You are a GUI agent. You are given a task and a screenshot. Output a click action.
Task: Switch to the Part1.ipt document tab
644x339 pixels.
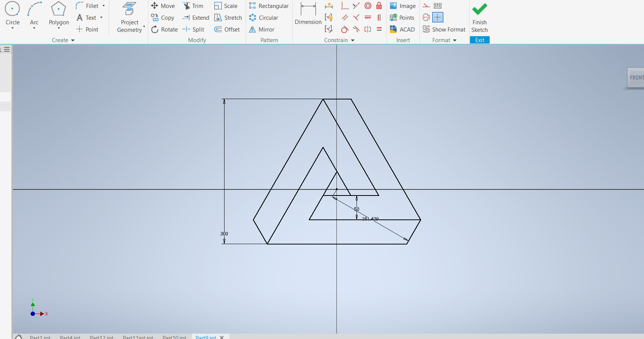(x=40, y=337)
